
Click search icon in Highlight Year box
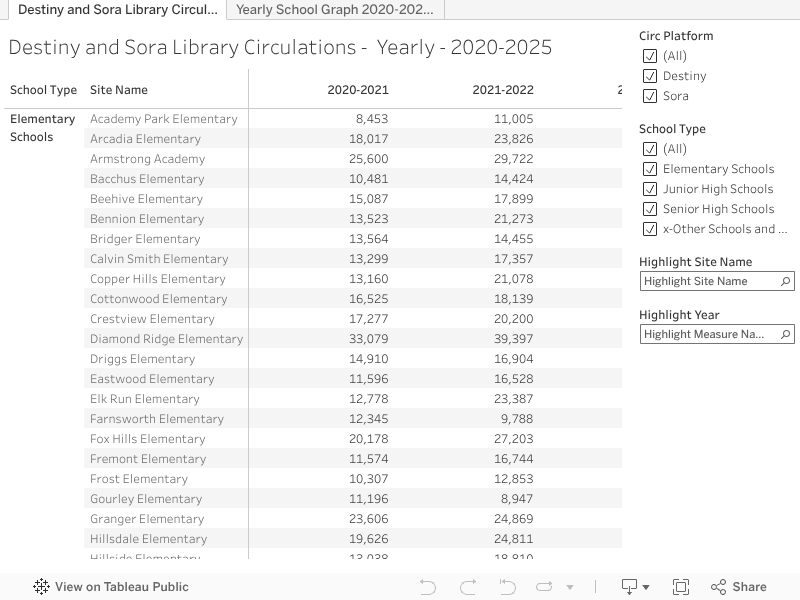(x=786, y=335)
